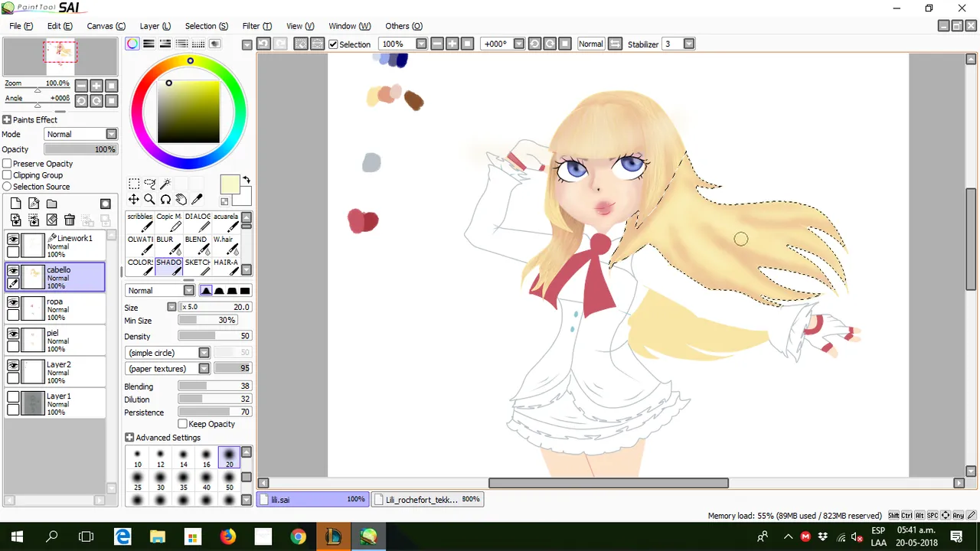Select the BLEND brush tool
This screenshot has width=980, height=551.
(x=197, y=244)
